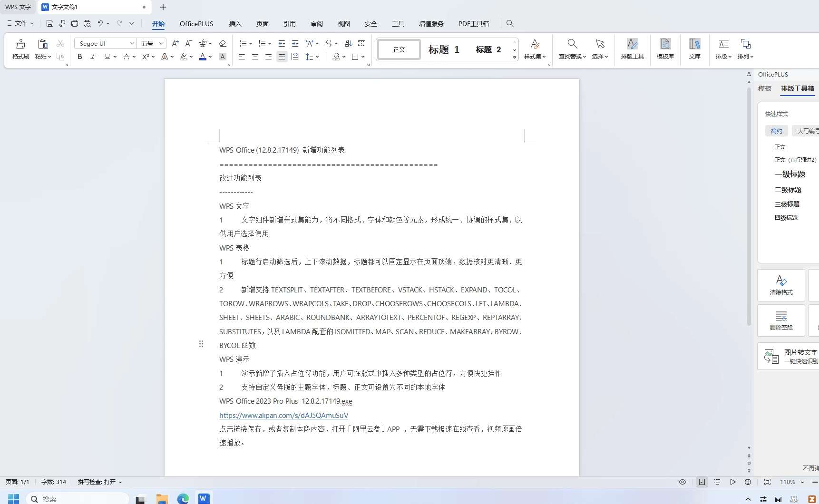The width and height of the screenshot is (819, 504).
Task: Open the Segoe UI font name dropdown
Action: click(x=132, y=43)
